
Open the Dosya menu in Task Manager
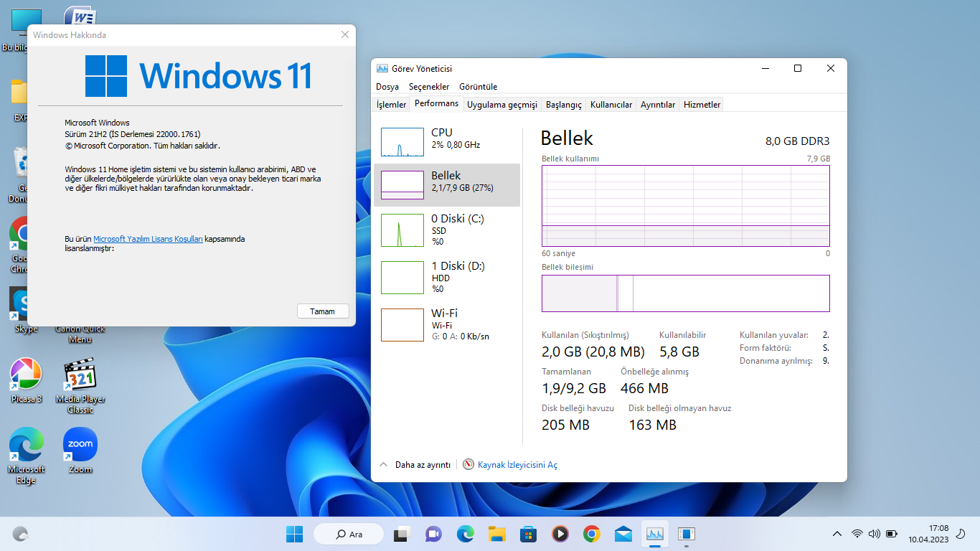(387, 87)
